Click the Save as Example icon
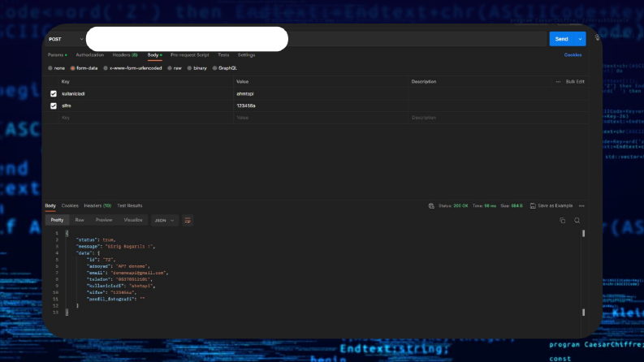 tap(533, 205)
